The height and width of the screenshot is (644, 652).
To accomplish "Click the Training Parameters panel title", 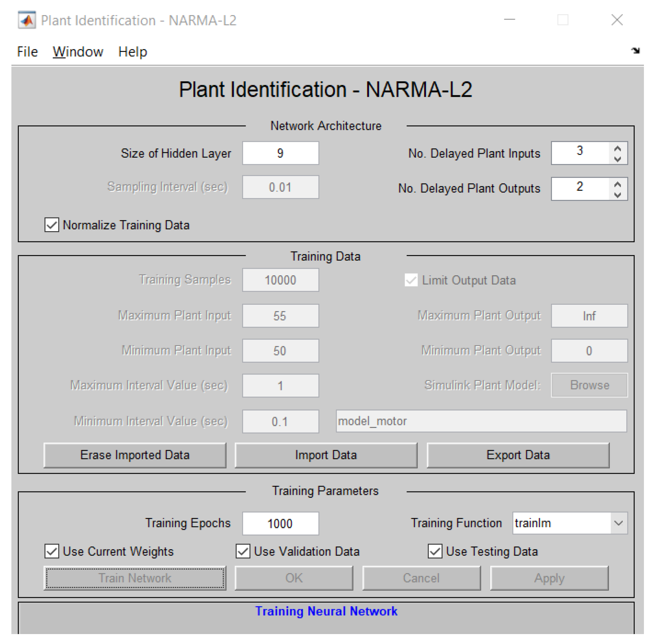I will click(x=325, y=491).
